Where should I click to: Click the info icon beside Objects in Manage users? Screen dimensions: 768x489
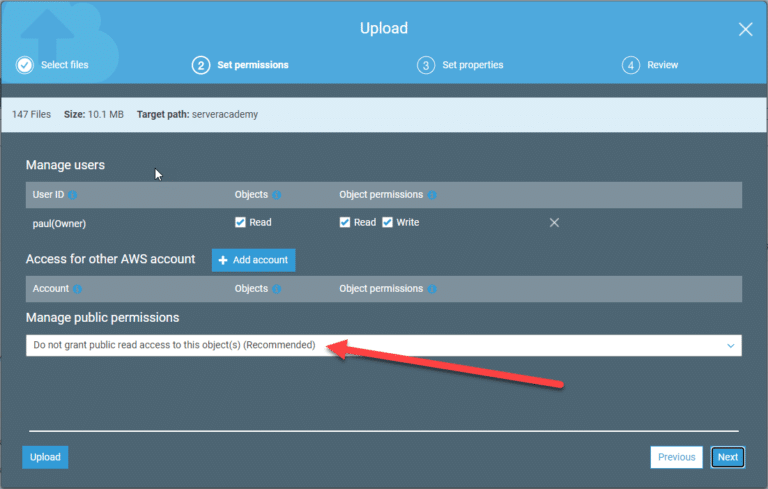277,195
